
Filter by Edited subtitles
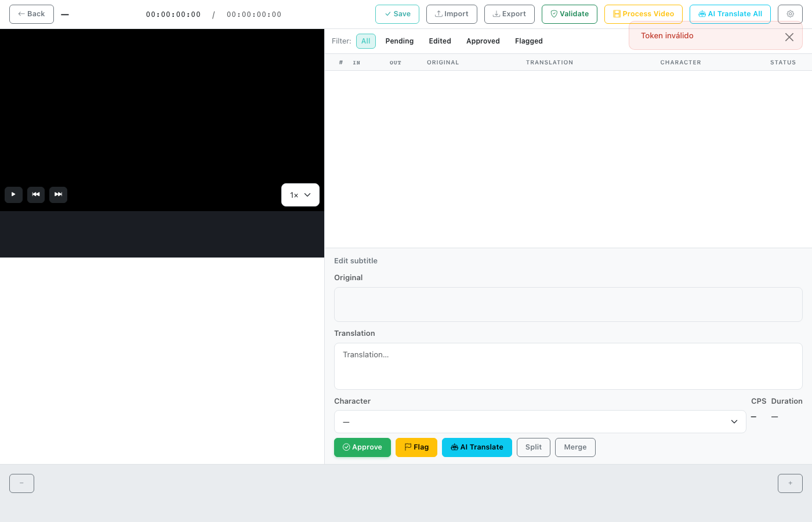tap(440, 41)
